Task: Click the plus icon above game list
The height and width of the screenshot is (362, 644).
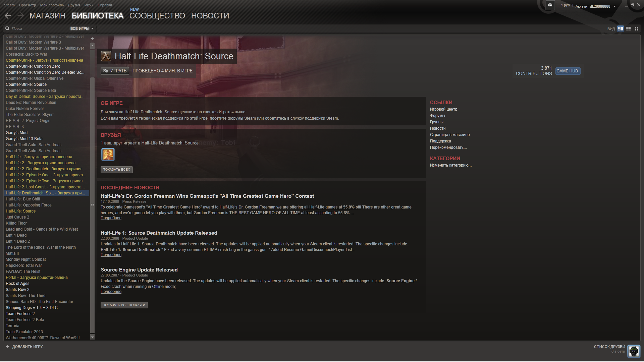Action: tap(92, 39)
